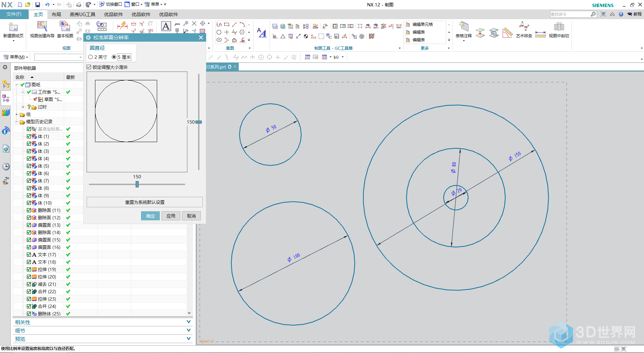This screenshot has height=353, width=644.
Task: Click the crosshatch area fill icon
Action: pos(202,31)
